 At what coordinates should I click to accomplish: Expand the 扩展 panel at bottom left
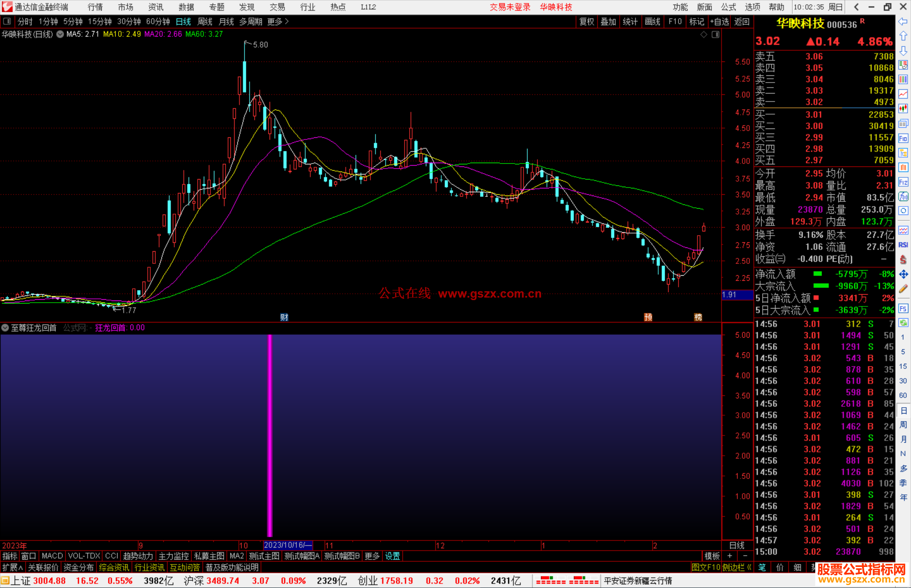12,567
